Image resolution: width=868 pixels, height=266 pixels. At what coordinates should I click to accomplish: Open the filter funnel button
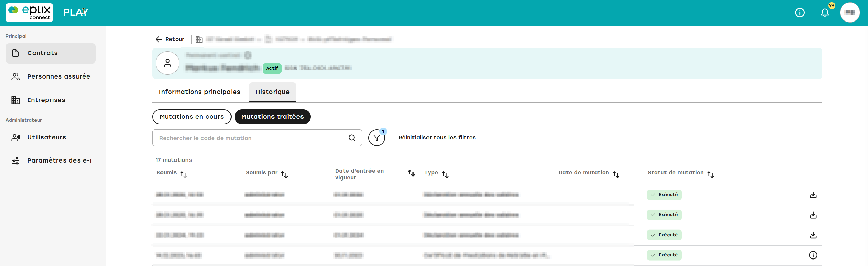(x=377, y=138)
